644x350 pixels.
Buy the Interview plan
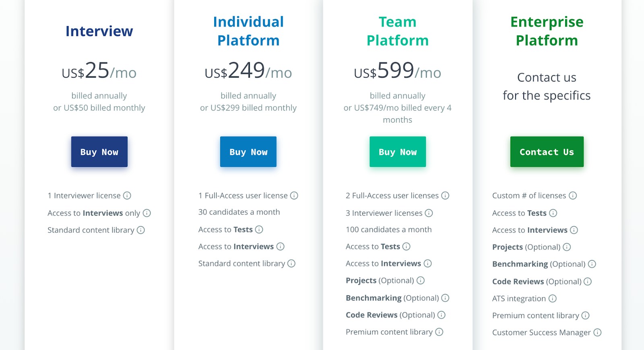point(99,152)
